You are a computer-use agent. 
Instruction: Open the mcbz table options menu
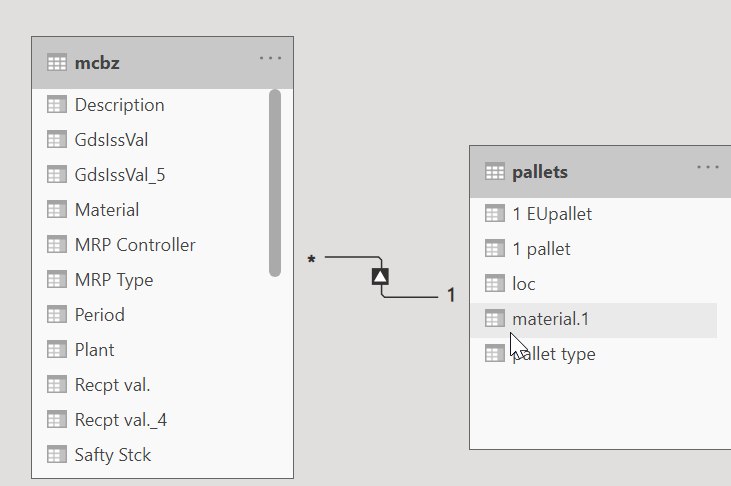tap(270, 58)
